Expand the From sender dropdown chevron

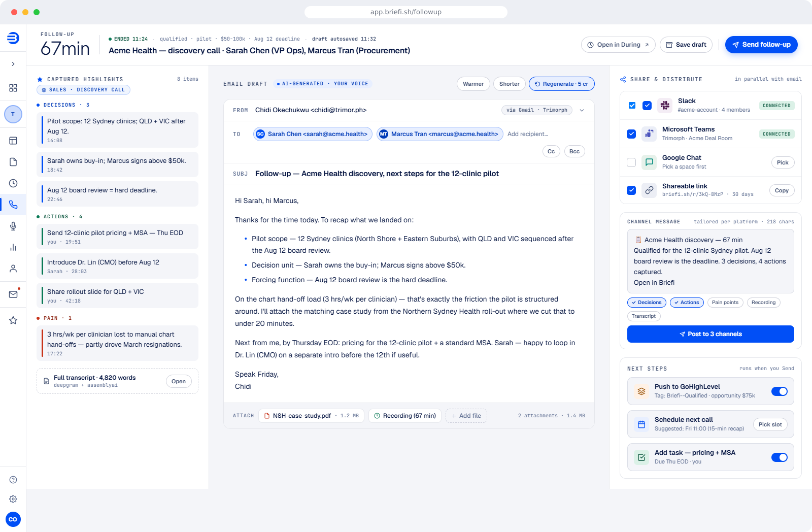(582, 110)
